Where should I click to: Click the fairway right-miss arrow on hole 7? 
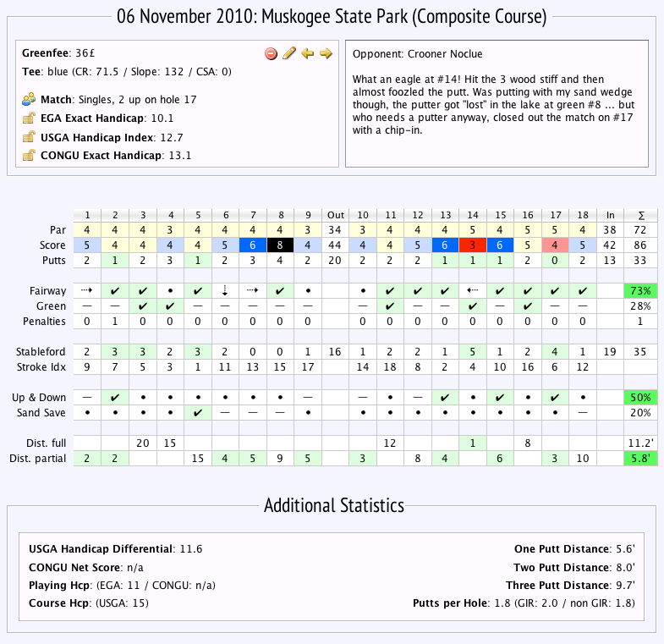252,290
